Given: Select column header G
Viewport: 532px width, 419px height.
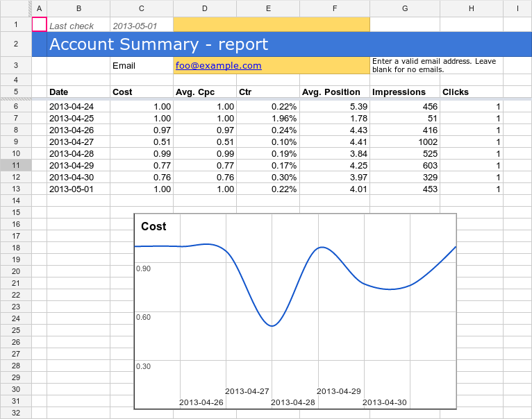Looking at the screenshot, I should [405, 8].
